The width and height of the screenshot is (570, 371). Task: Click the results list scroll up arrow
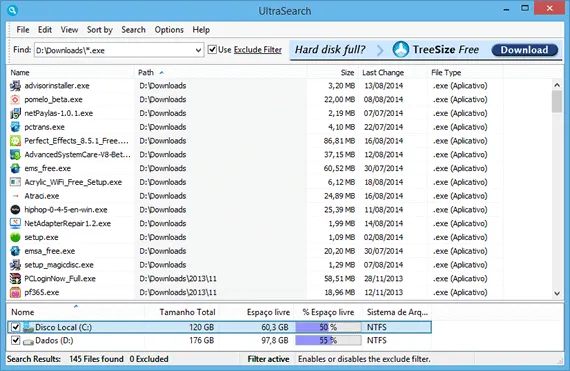point(557,85)
